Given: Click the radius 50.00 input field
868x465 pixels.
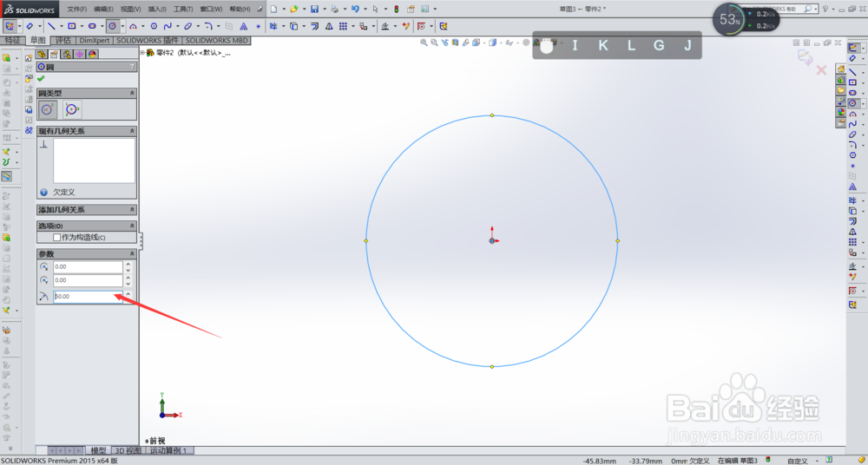Looking at the screenshot, I should tap(88, 296).
